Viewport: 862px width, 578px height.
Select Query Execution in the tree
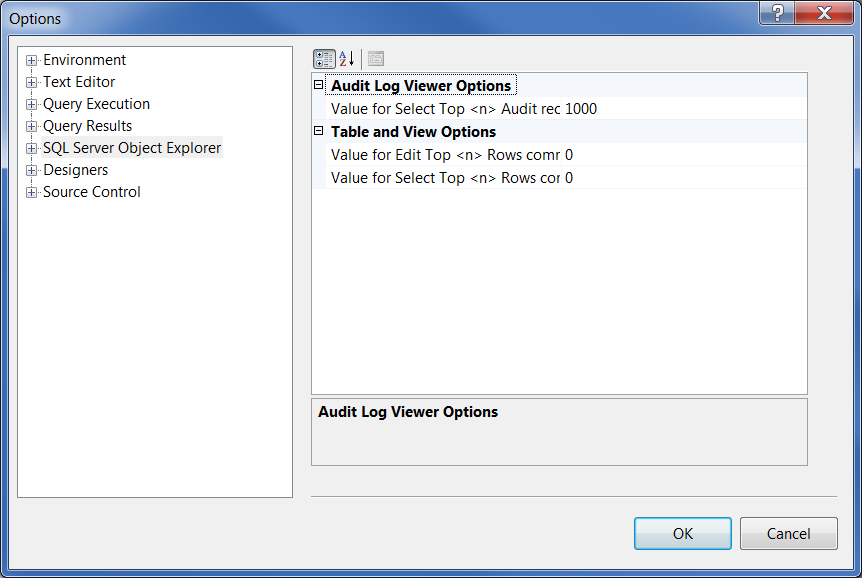tap(96, 104)
